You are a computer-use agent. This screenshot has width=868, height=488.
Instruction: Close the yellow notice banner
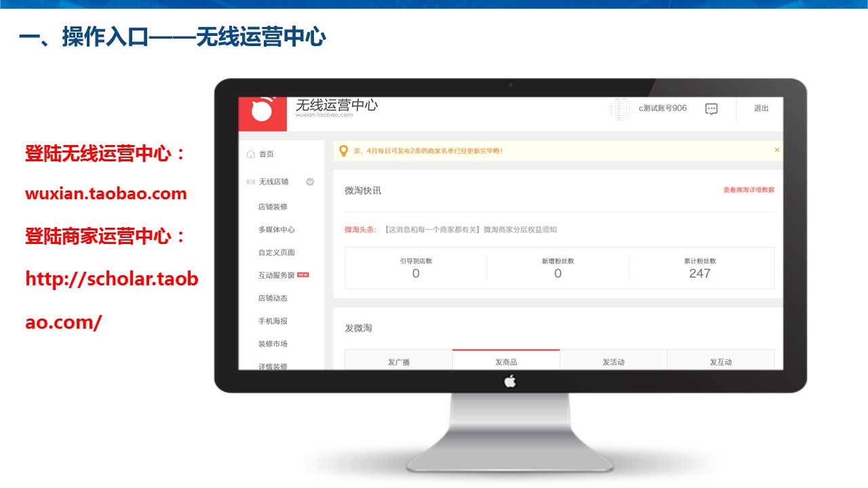(x=777, y=150)
